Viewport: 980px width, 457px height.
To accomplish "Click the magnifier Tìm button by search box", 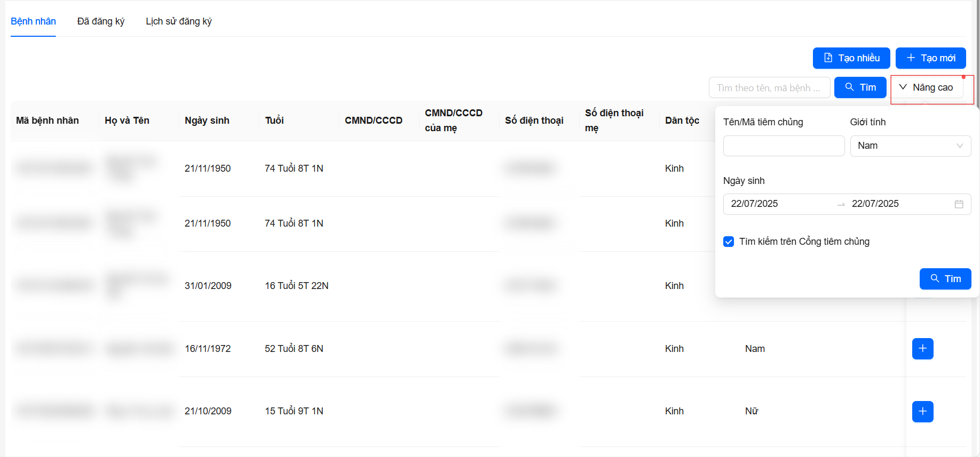I will (860, 87).
